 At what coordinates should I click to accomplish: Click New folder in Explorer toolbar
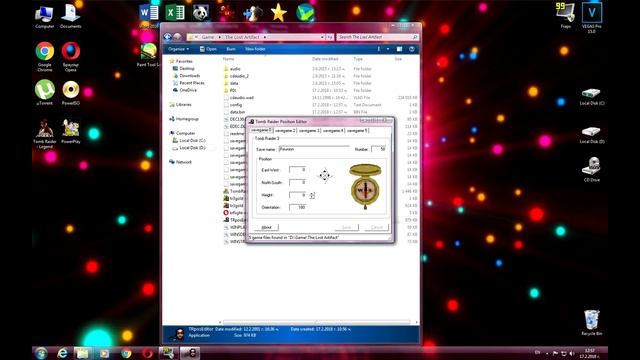point(256,49)
